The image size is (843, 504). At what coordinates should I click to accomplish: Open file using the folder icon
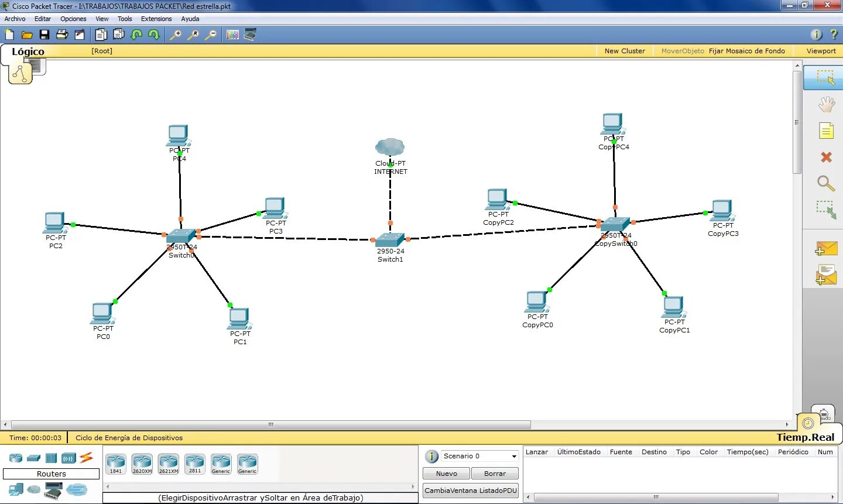click(27, 35)
